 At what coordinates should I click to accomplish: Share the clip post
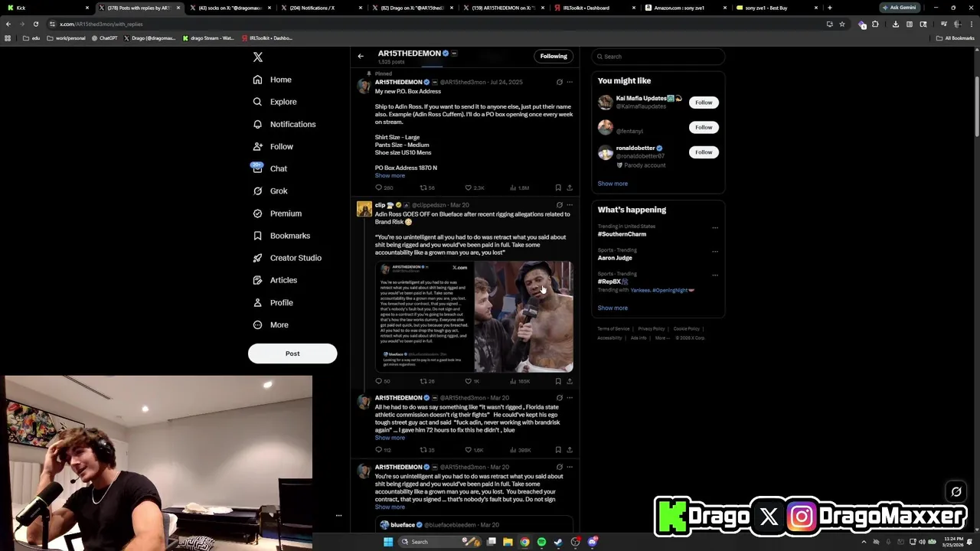click(570, 381)
